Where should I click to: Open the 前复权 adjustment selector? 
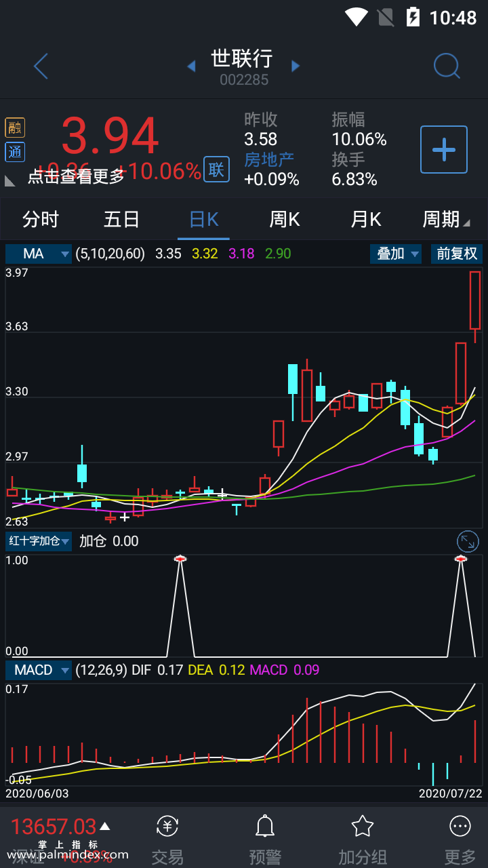coord(457,254)
